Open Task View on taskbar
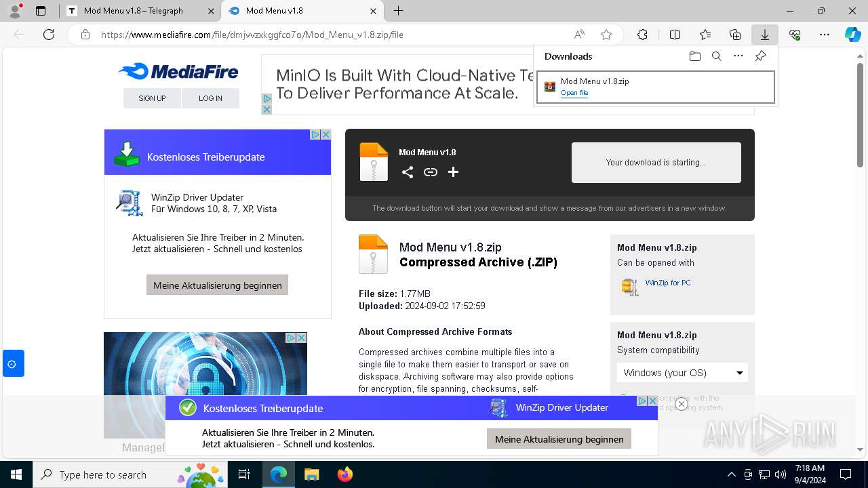 point(245,474)
